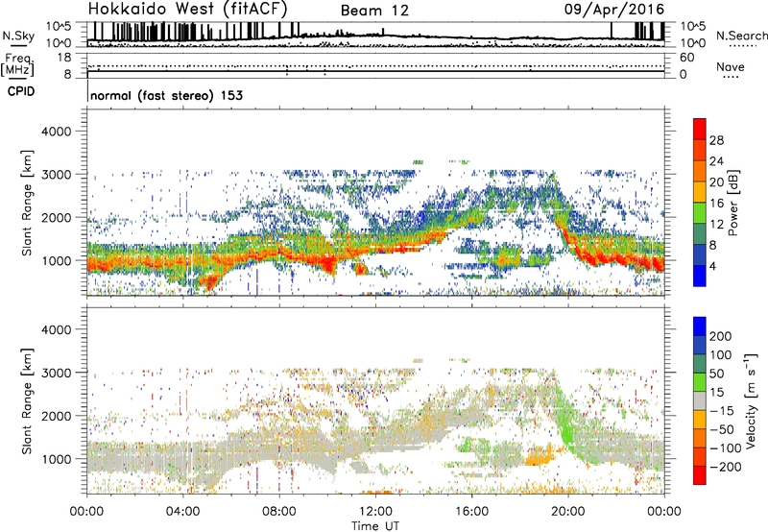Click the power colorbar value '16'
The image size is (768, 532).
click(x=716, y=204)
